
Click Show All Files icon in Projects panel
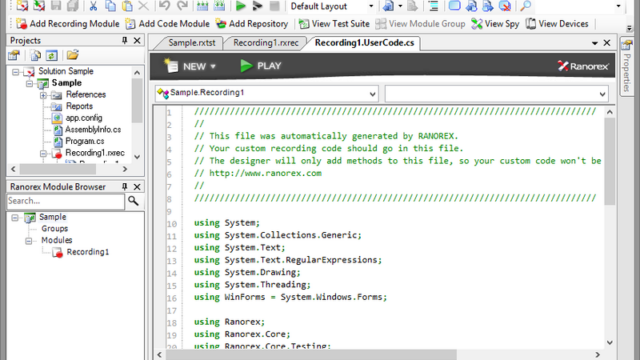pyautogui.click(x=36, y=55)
